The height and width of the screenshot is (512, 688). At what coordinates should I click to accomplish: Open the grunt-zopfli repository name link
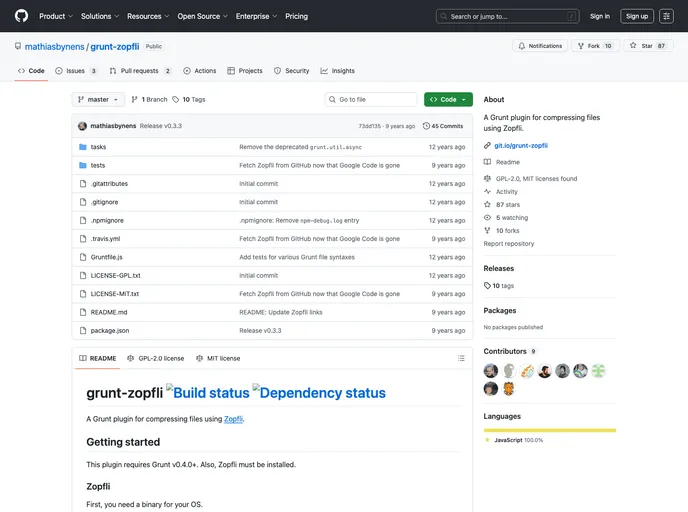(115, 47)
